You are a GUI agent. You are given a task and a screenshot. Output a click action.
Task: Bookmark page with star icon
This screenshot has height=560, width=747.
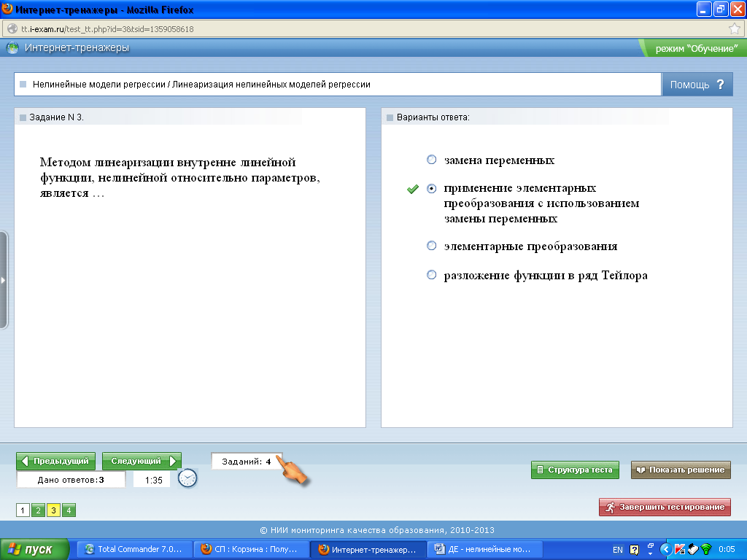click(x=734, y=28)
